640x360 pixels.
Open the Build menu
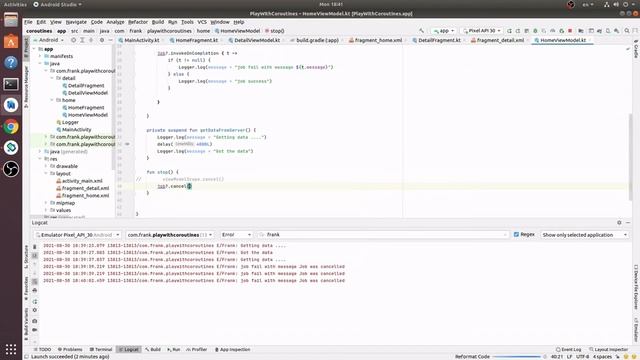[158, 22]
